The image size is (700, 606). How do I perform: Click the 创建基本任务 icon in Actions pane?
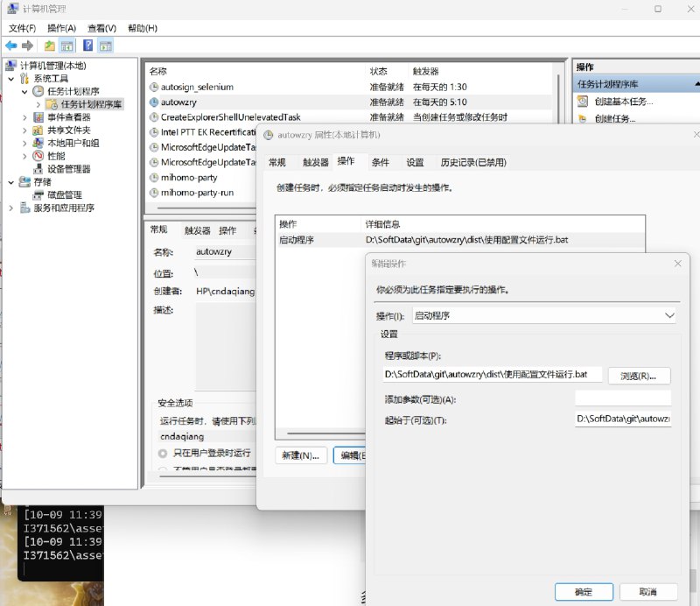(581, 101)
